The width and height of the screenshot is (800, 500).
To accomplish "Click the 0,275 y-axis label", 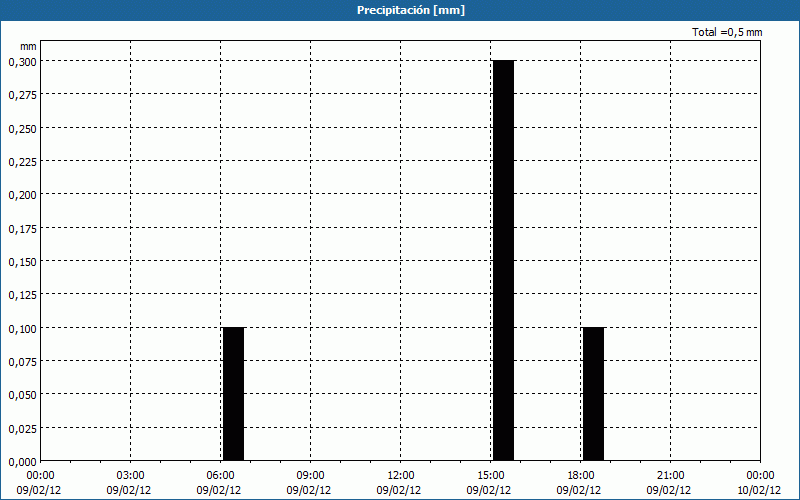I will point(22,95).
